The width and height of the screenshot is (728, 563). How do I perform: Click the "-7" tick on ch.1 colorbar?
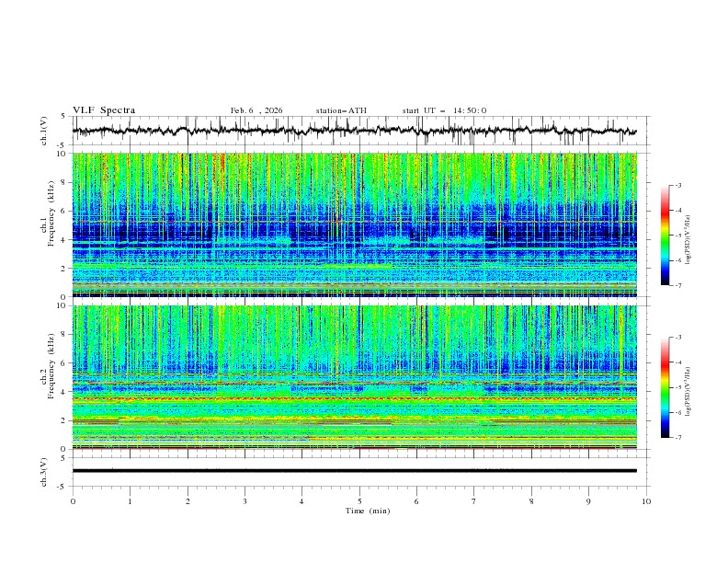(678, 285)
